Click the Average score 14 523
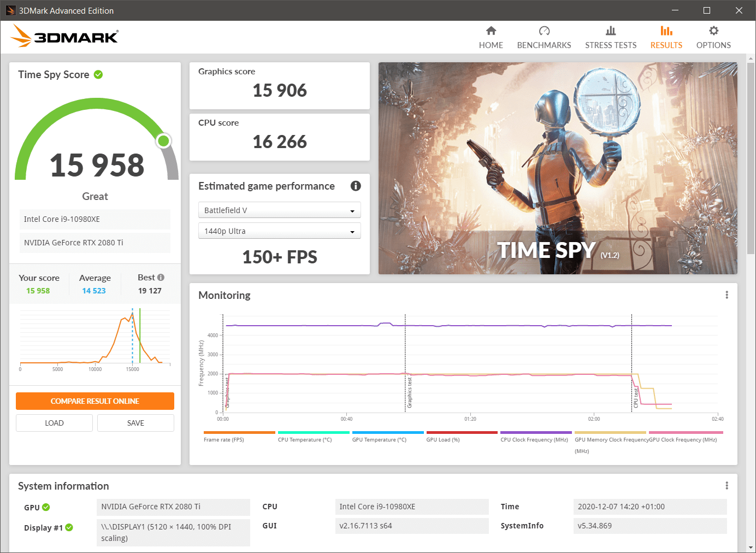 coord(94,291)
